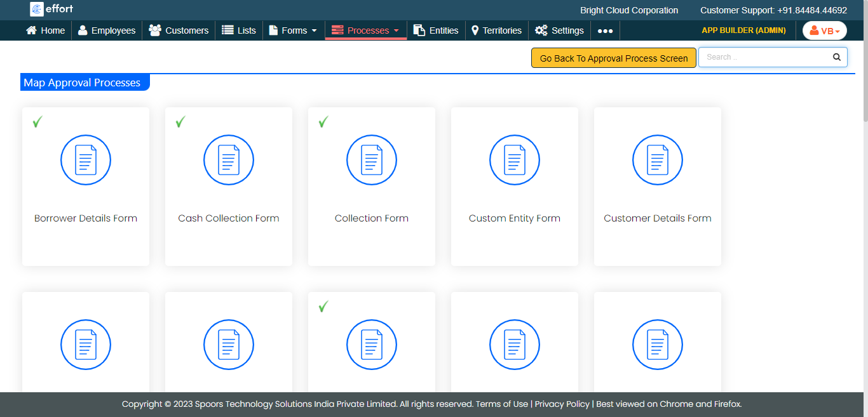Toggle the checkmark on Cash Collection Form card
Image resolution: width=868 pixels, height=417 pixels.
coord(180,122)
